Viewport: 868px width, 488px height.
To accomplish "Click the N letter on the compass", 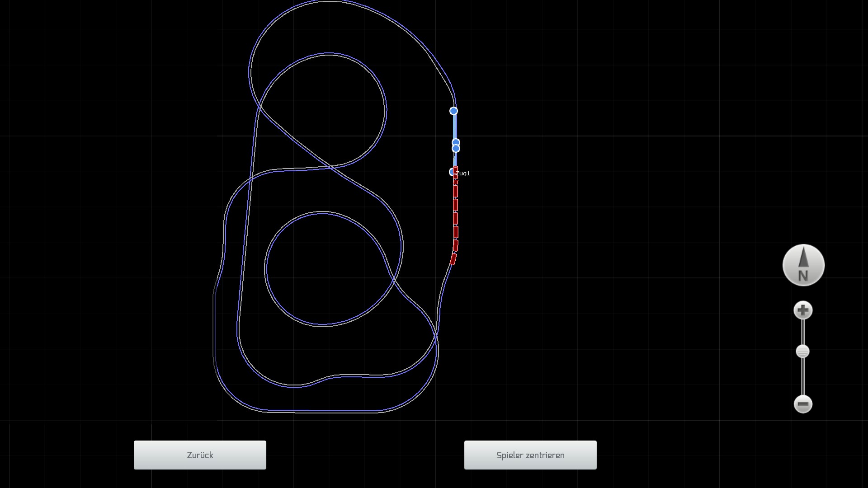I will pyautogui.click(x=803, y=276).
